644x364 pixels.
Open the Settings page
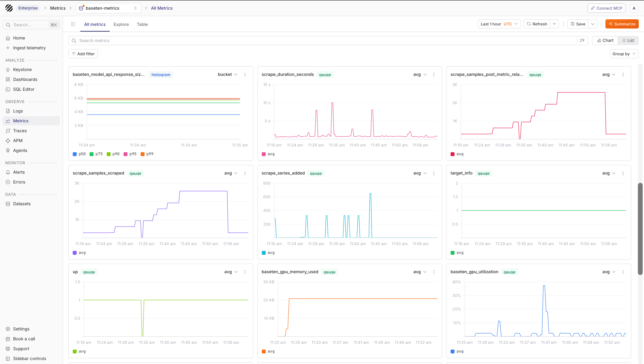pos(31,329)
